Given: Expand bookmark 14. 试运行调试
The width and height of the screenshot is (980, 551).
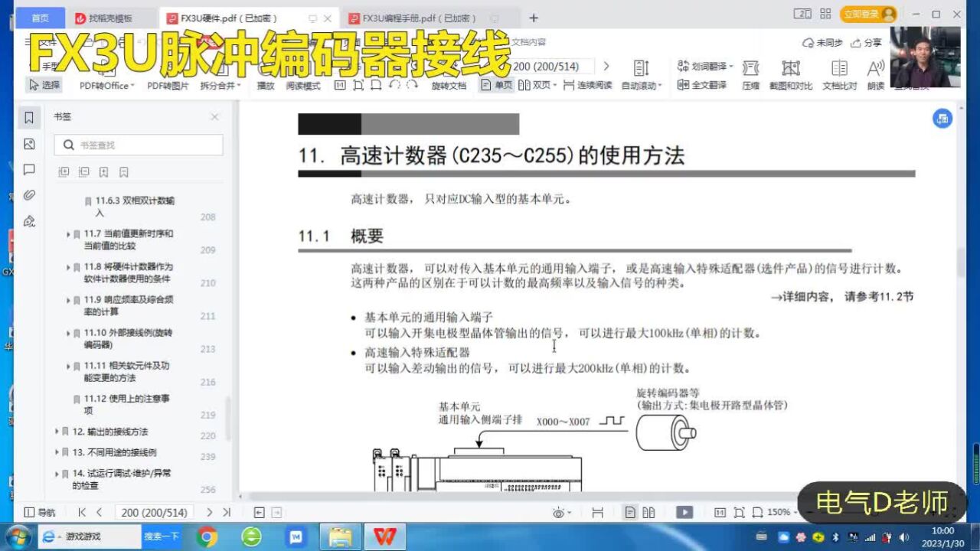Looking at the screenshot, I should (57, 474).
